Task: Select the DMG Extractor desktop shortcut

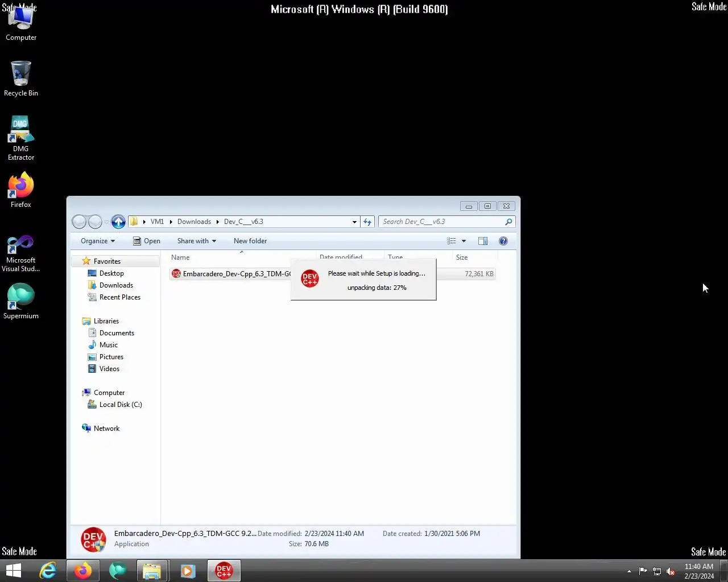Action: pyautogui.click(x=21, y=138)
